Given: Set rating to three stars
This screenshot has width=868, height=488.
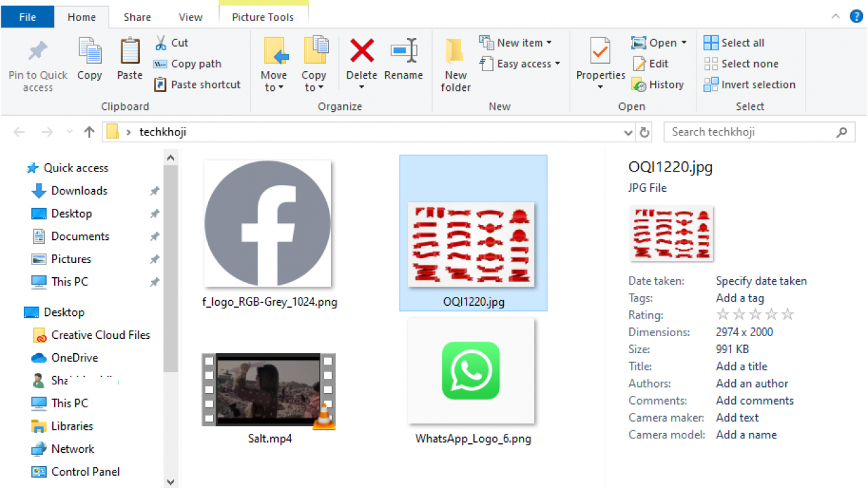Looking at the screenshot, I should (x=755, y=314).
